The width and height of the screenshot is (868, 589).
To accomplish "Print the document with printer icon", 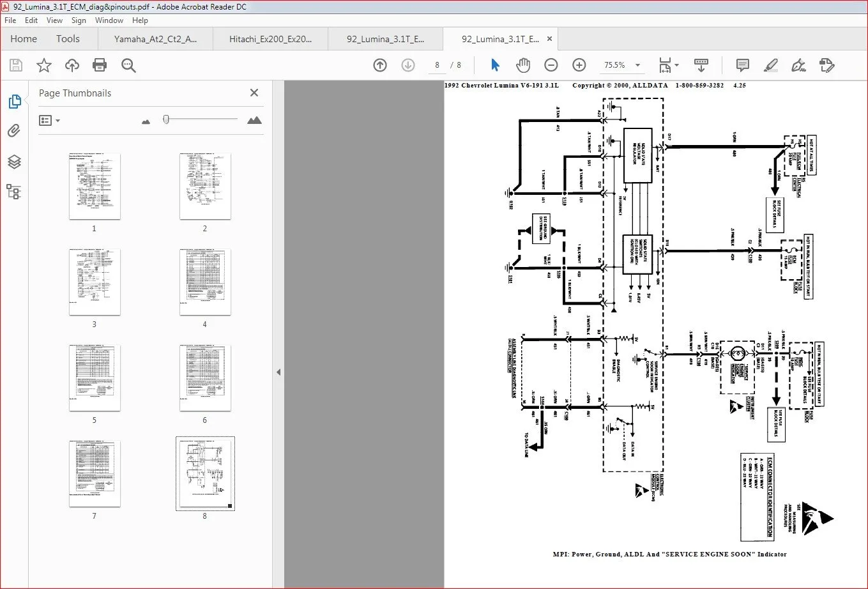I will 100,65.
